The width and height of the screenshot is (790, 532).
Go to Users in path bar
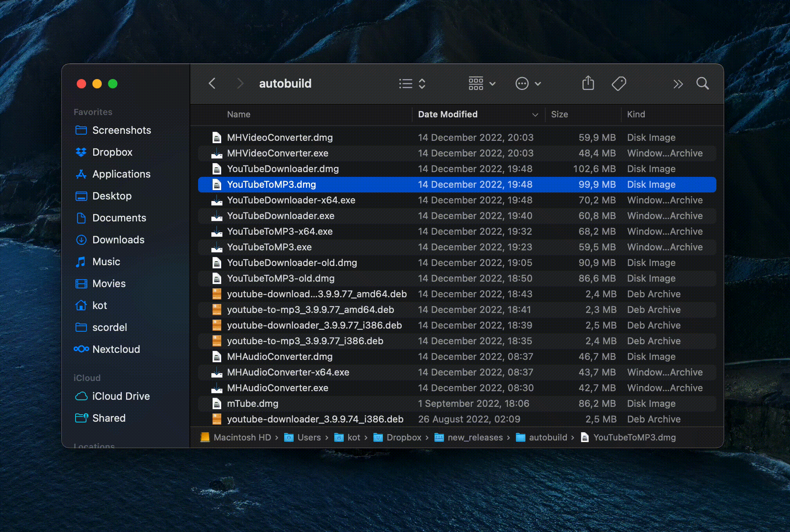point(303,437)
